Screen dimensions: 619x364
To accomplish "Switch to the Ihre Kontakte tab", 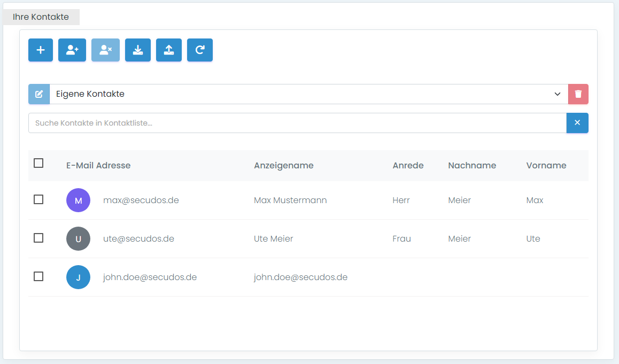I will tap(41, 17).
